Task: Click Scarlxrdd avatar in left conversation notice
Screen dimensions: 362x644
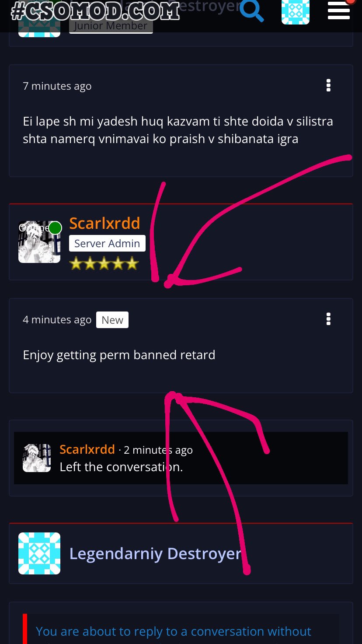Action: point(37,458)
